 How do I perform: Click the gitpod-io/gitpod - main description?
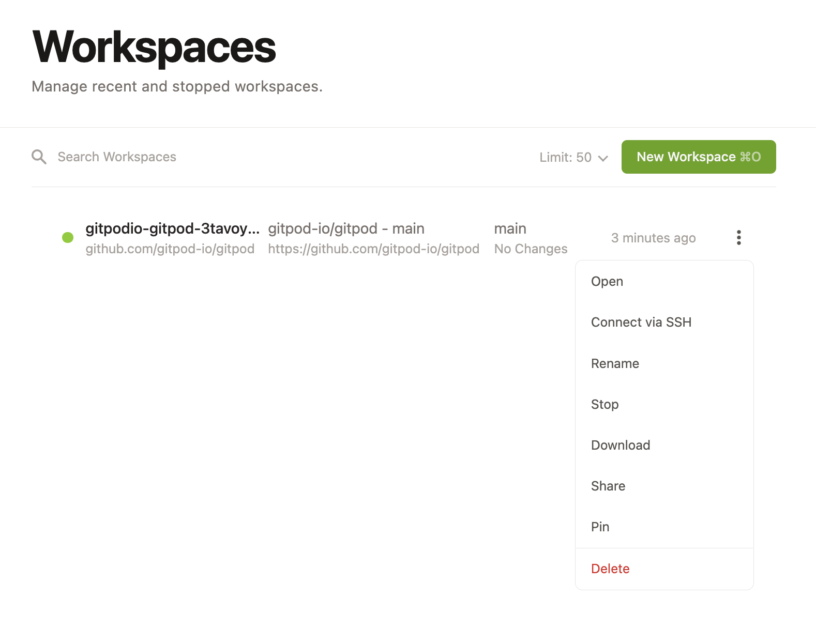click(346, 228)
